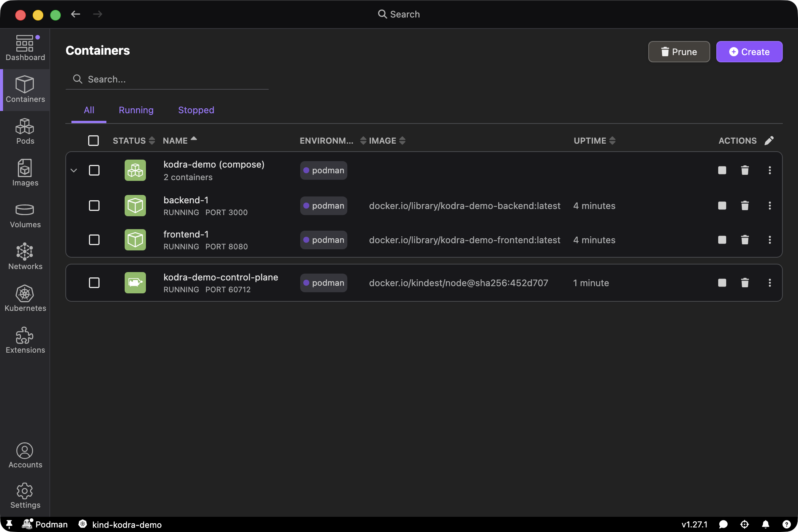Click the pin icon in status bar
The height and width of the screenshot is (532, 798).
pos(9,524)
